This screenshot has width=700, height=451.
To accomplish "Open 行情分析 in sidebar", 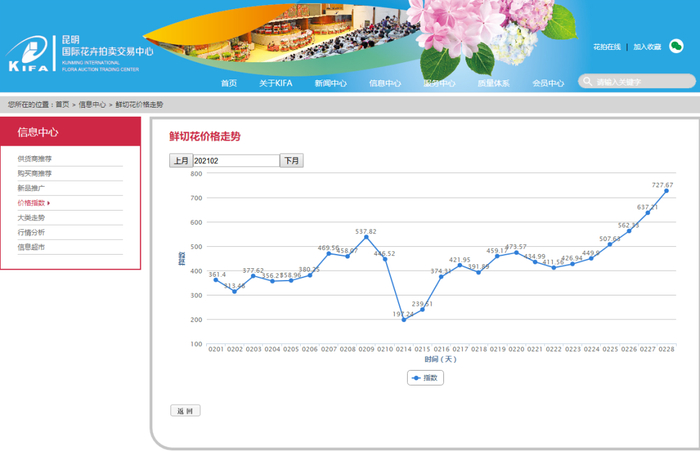I will click(31, 232).
